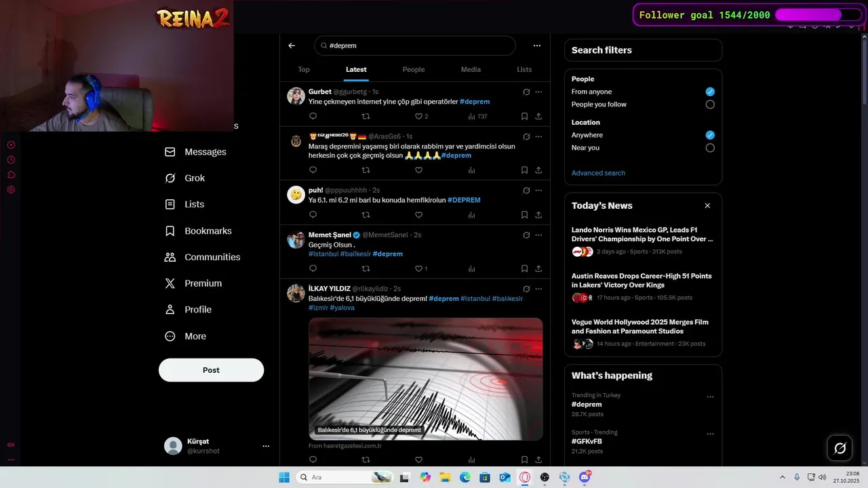The width and height of the screenshot is (868, 488).
Task: Open the earthquake seismograph image
Action: 425,379
